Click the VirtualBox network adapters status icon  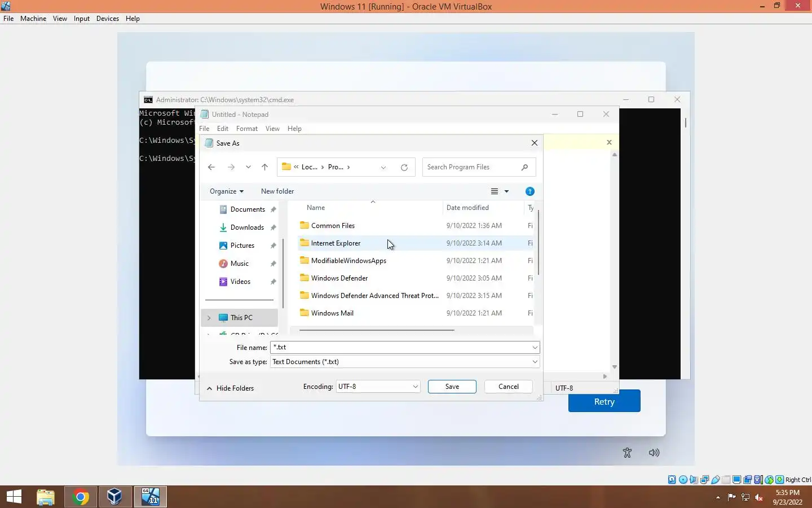704,480
